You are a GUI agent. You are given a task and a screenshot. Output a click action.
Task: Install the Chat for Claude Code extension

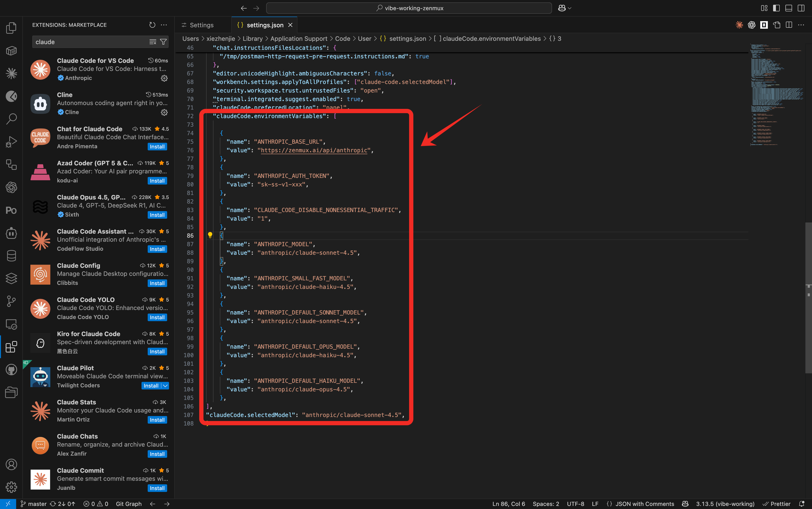[x=157, y=146]
